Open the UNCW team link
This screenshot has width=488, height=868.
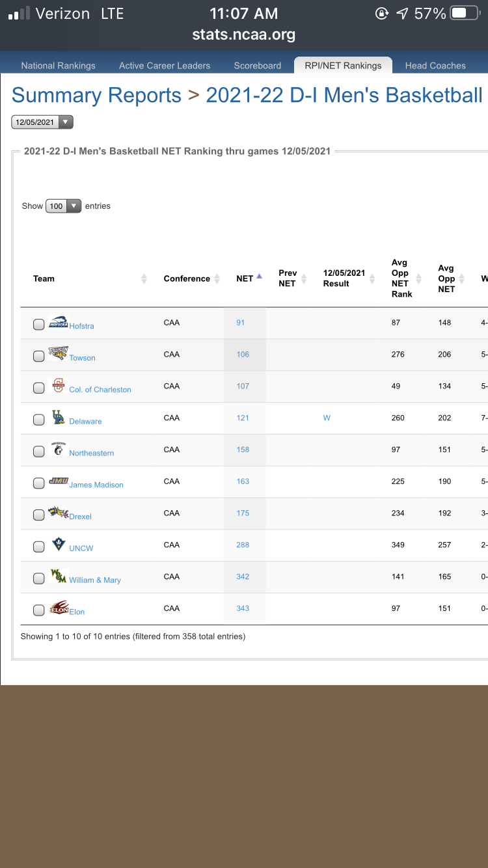pos(81,549)
